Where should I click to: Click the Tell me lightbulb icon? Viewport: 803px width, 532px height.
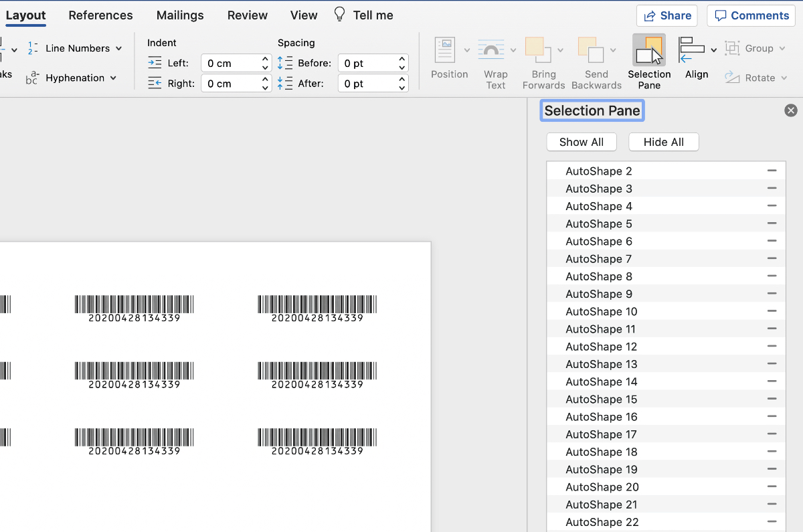click(340, 14)
